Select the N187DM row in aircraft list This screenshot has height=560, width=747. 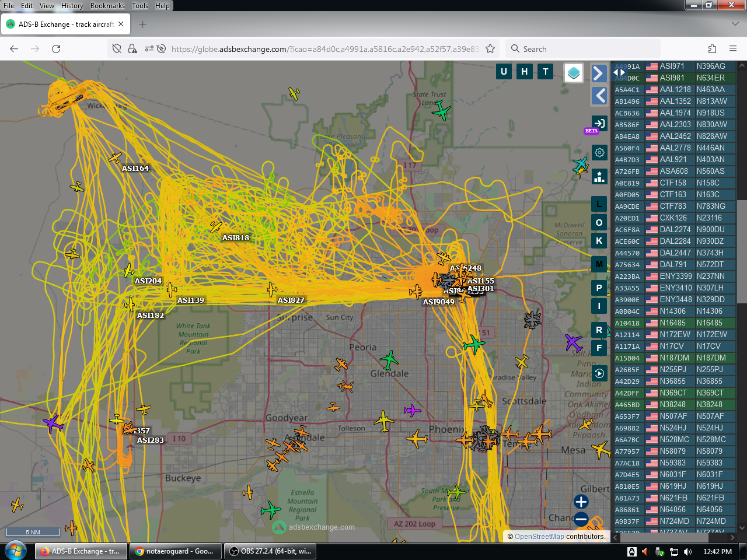[674, 358]
